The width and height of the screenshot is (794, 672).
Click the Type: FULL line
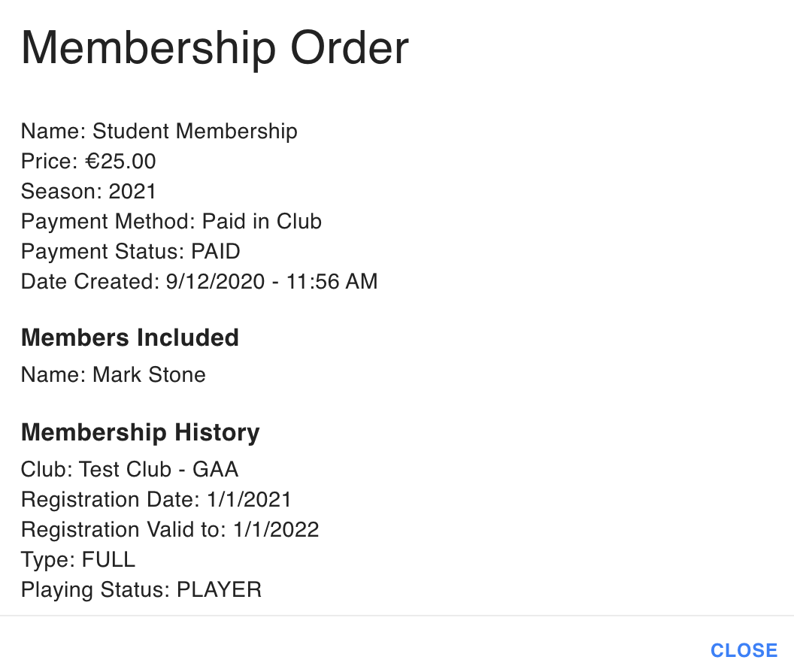pyautogui.click(x=78, y=559)
